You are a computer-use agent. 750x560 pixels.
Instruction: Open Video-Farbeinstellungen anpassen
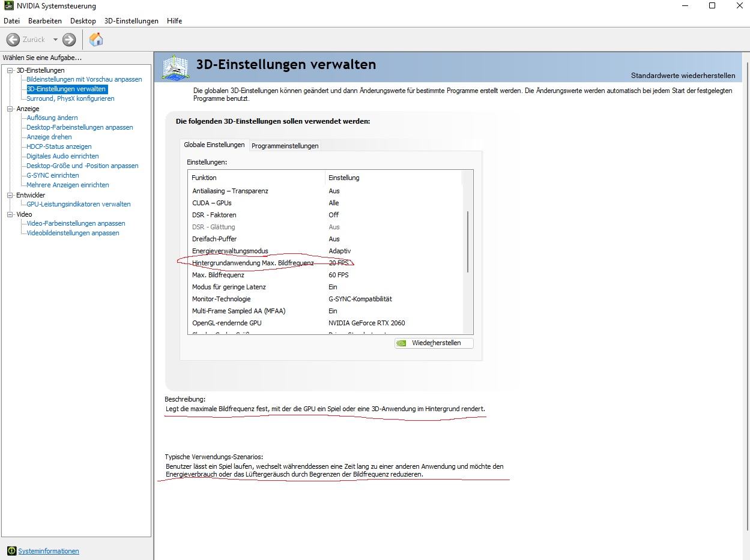click(x=76, y=223)
